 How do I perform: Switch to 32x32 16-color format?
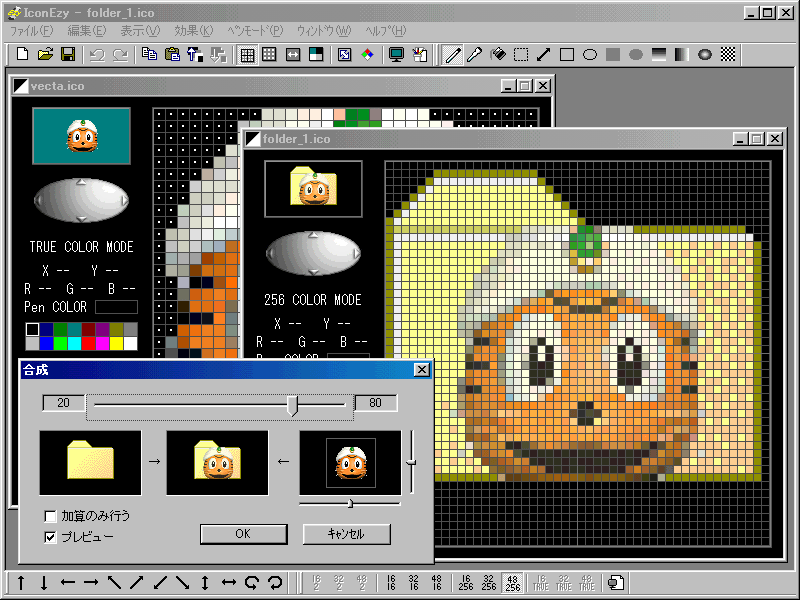(414, 583)
